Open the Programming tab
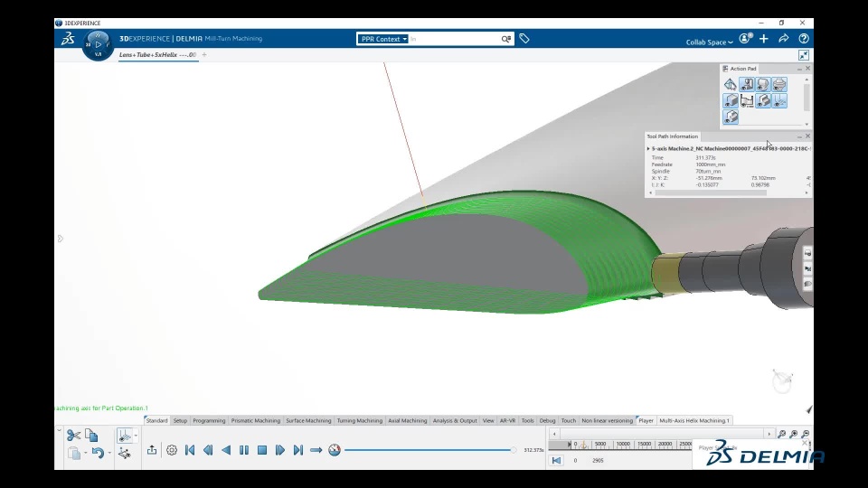This screenshot has height=488, width=868. [x=209, y=420]
